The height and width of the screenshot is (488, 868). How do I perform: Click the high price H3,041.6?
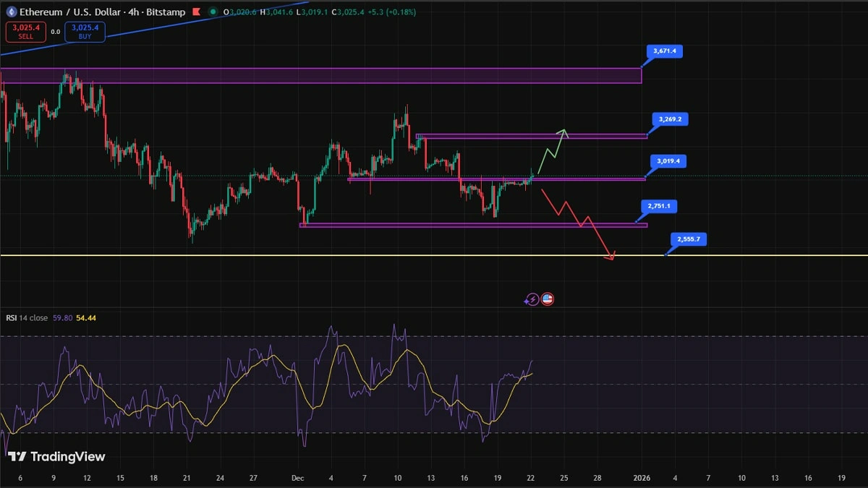point(275,12)
